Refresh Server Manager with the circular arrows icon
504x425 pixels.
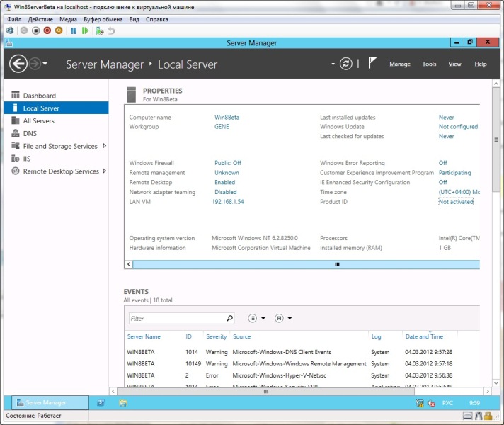click(345, 64)
